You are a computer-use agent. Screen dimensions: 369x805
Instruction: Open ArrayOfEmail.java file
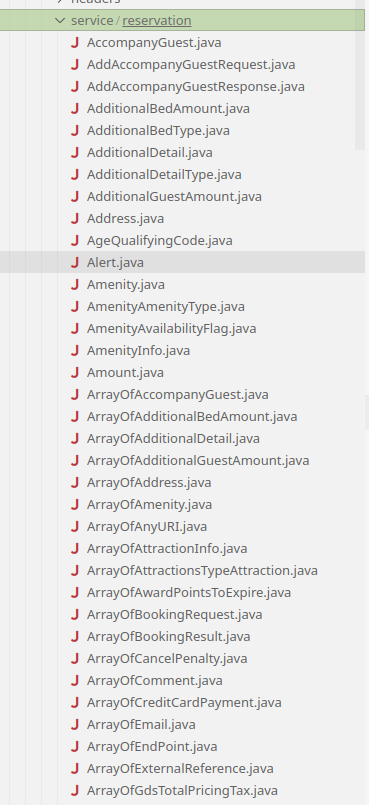(x=141, y=725)
